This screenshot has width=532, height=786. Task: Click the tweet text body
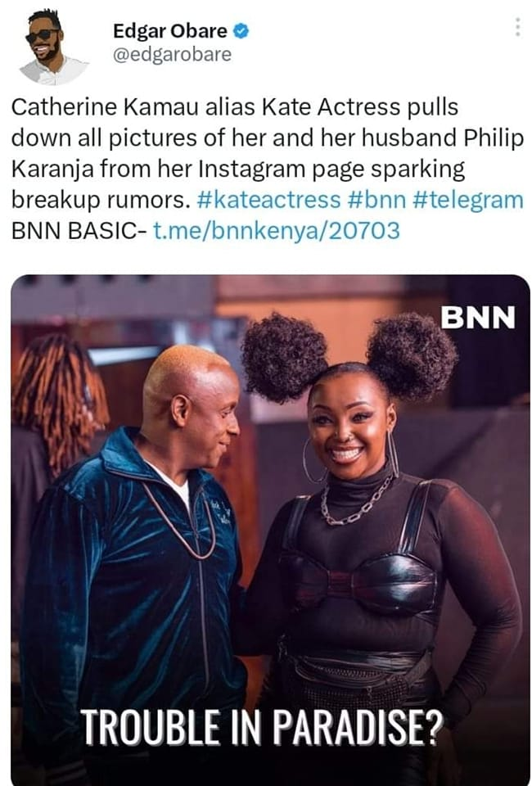[x=267, y=169]
